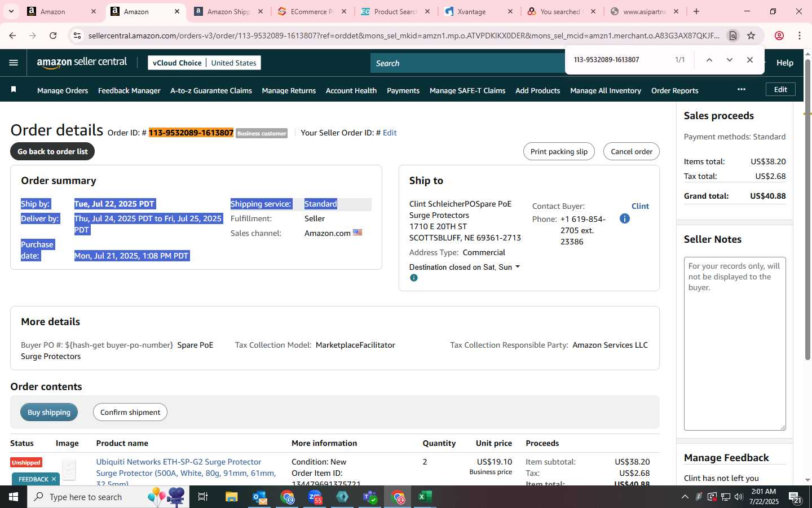Open the vCloud Choice United States account switcher

coord(204,63)
